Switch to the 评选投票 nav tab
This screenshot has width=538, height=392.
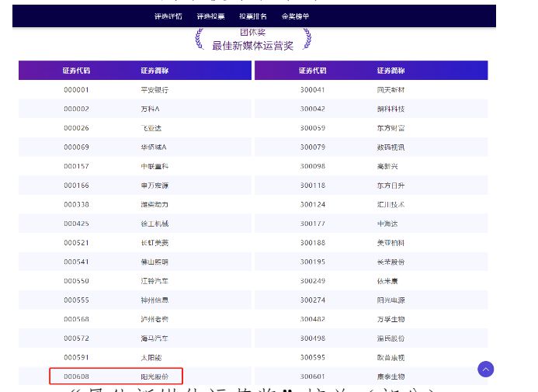pyautogui.click(x=210, y=16)
